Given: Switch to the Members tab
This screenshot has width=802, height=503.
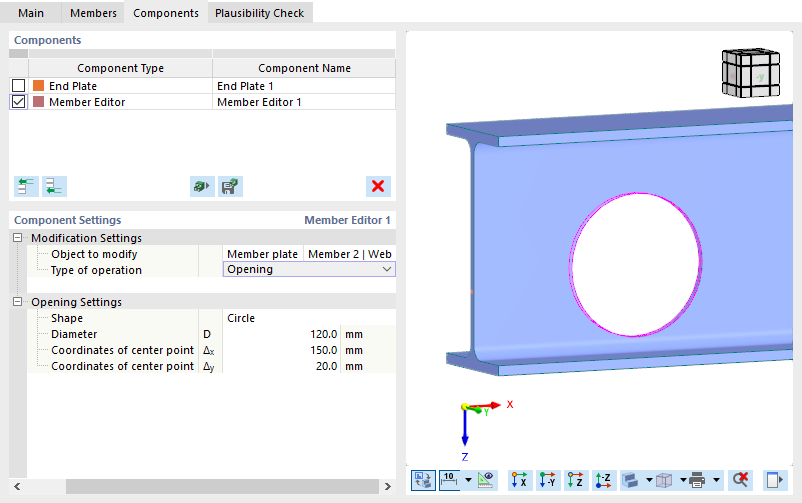Looking at the screenshot, I should tap(93, 13).
